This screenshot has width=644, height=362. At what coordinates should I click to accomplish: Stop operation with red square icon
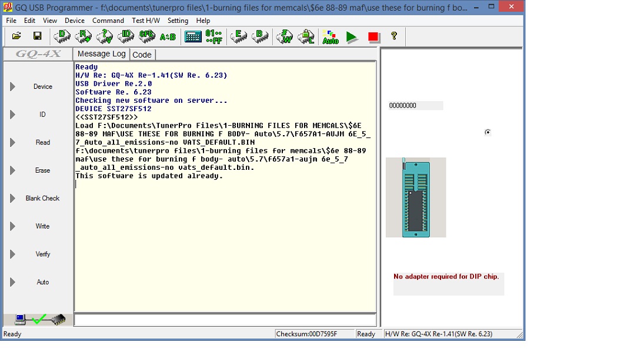373,37
